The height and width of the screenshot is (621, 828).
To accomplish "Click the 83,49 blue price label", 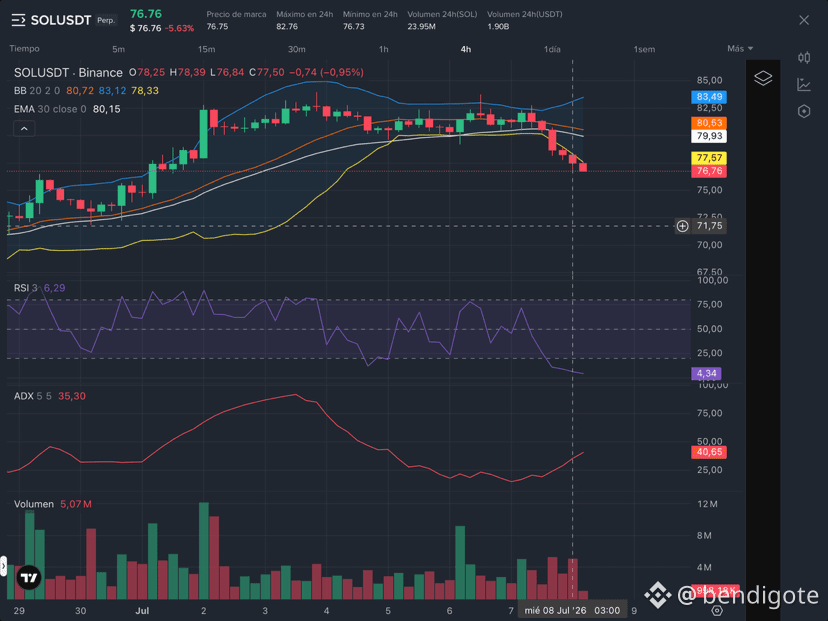I will click(x=709, y=97).
